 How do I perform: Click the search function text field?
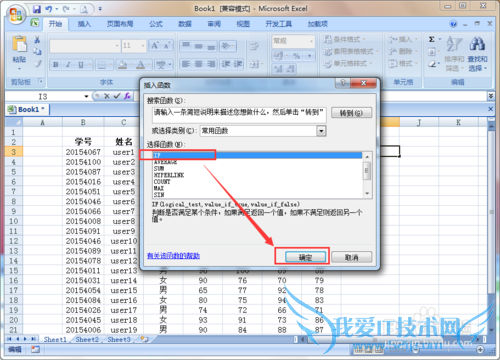(x=239, y=115)
